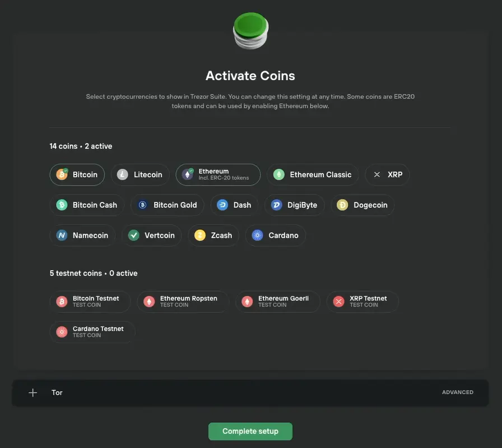Image resolution: width=502 pixels, height=448 pixels.
Task: Open the ADVANCED settings label
Action: [458, 392]
